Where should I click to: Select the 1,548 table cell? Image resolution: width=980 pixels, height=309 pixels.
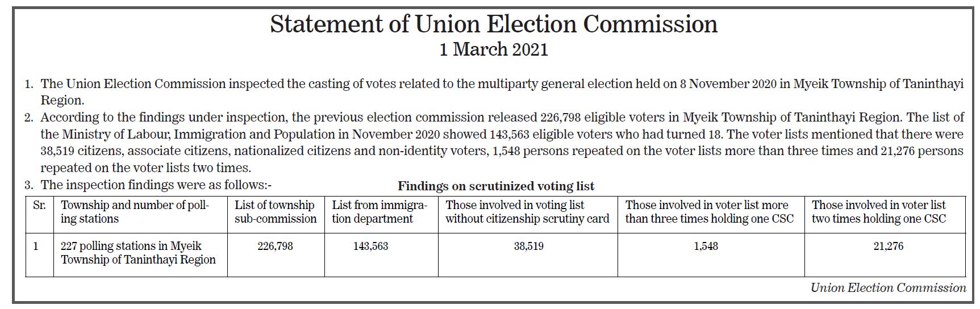706,246
